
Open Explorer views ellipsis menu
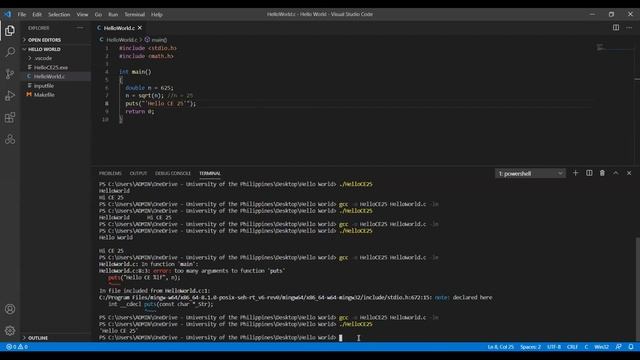click(80, 28)
